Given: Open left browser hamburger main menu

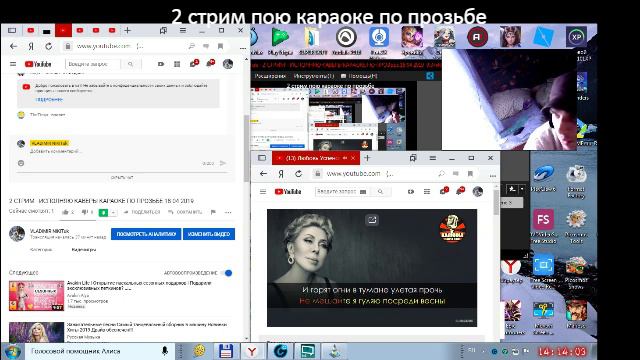Looking at the screenshot, I should pyautogui.click(x=183, y=31).
